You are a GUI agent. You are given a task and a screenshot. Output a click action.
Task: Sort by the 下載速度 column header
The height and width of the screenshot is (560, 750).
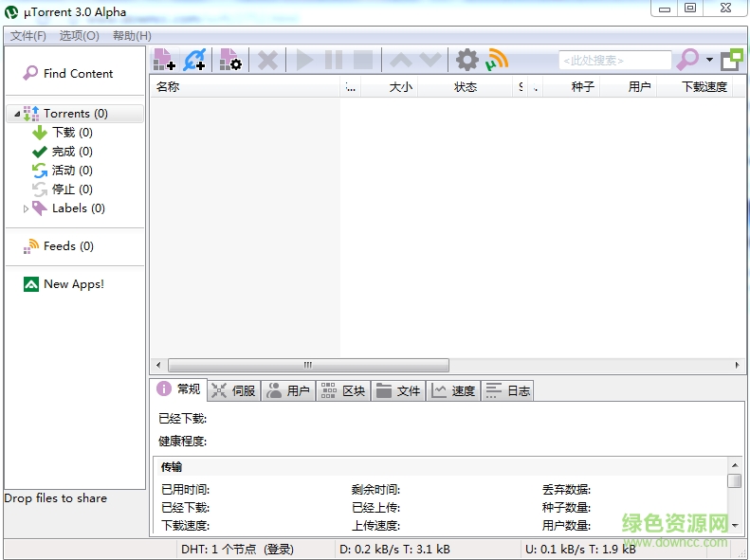tap(704, 87)
